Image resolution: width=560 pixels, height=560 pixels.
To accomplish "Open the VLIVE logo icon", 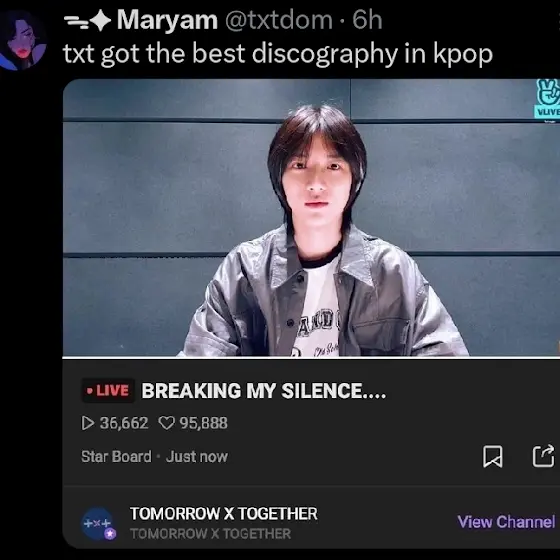I will [x=548, y=98].
